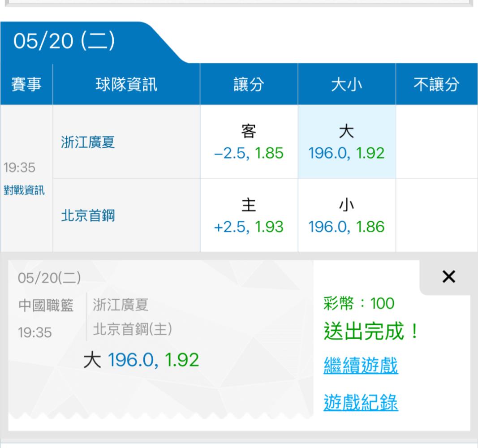Viewport: 478px width, 448px height.
Task: Click the 讓分 column header
Action: pyautogui.click(x=249, y=84)
